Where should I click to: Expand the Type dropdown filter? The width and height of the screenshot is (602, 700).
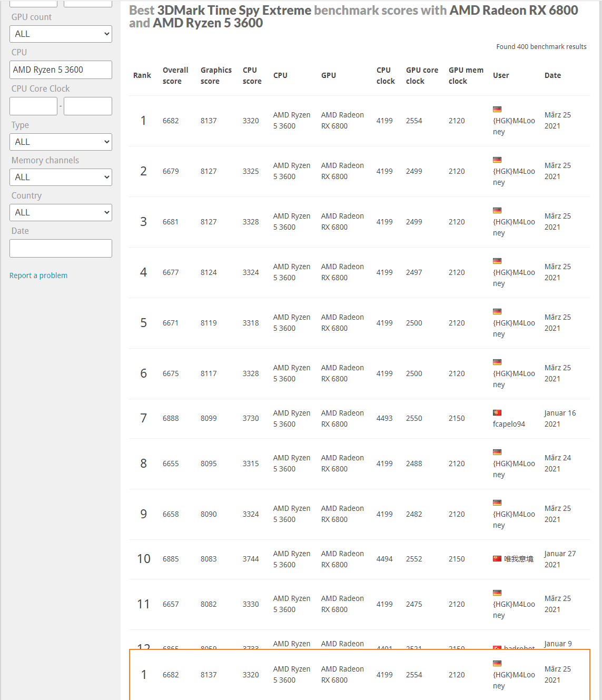(x=61, y=142)
